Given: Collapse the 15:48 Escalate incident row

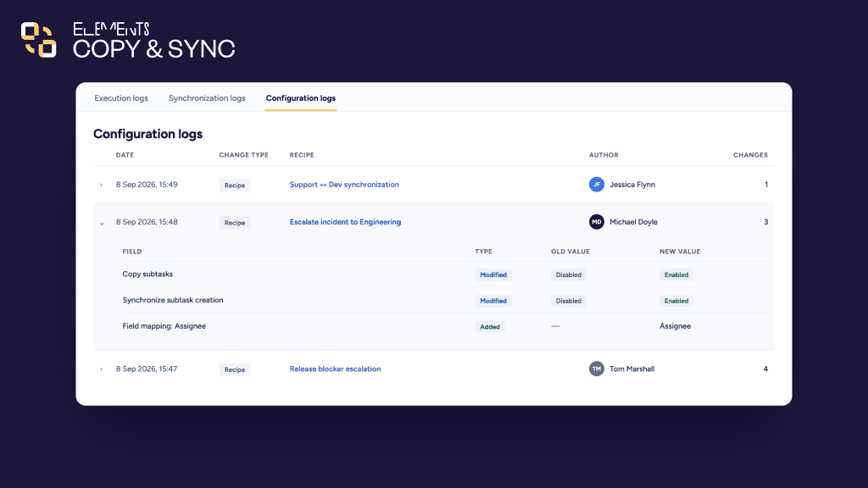Looking at the screenshot, I should coord(102,223).
